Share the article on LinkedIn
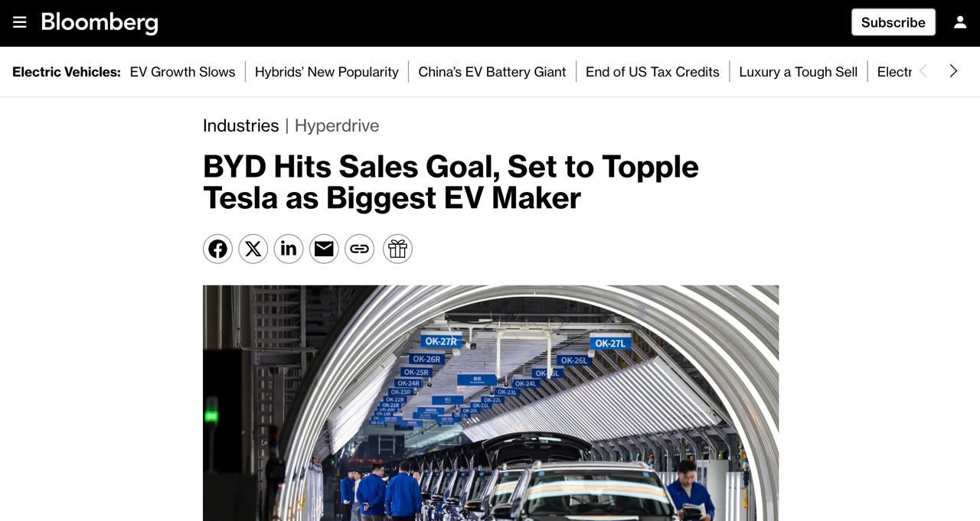The image size is (980, 521). pyautogui.click(x=289, y=249)
